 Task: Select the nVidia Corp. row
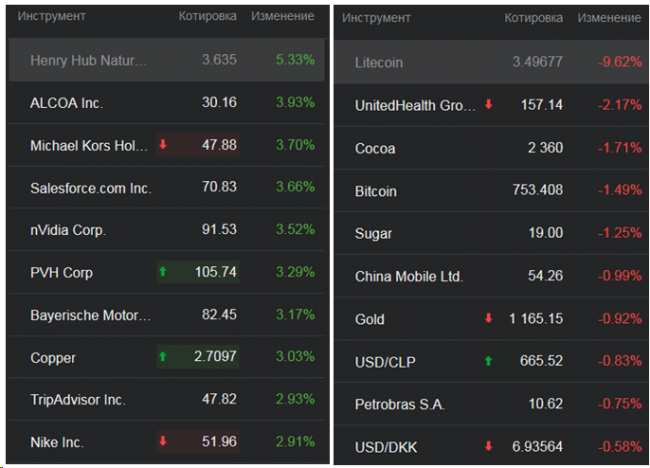pos(68,230)
